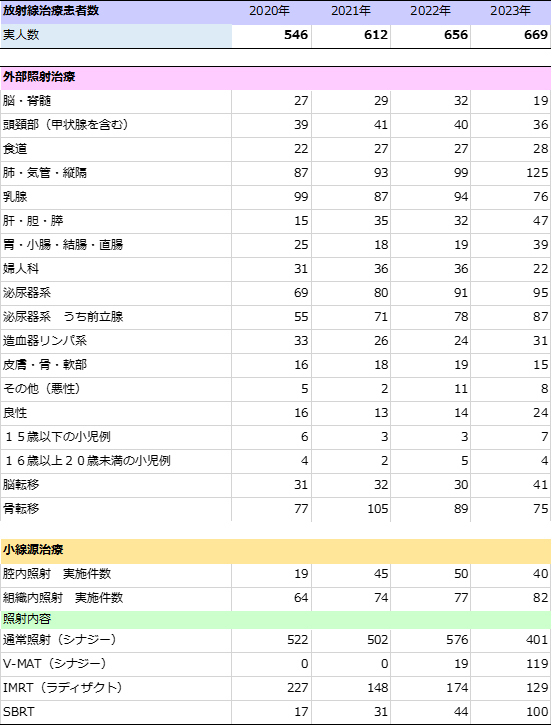
Task: Click the 肝・胆・膵 2023年 value 47
Action: (x=540, y=221)
